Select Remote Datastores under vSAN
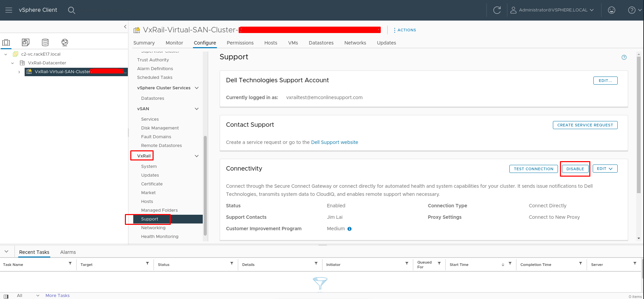644x299 pixels. point(161,146)
